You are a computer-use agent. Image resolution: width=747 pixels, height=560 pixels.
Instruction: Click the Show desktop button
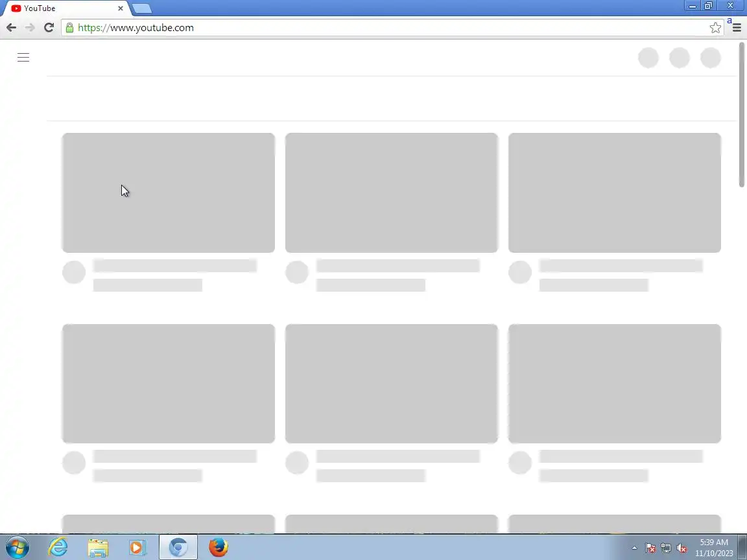pyautogui.click(x=742, y=548)
